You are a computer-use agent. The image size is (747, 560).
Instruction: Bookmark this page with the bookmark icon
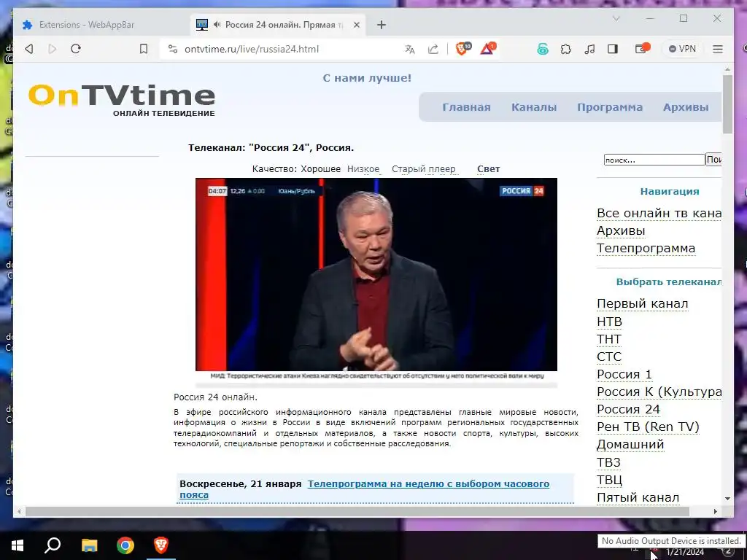click(144, 49)
